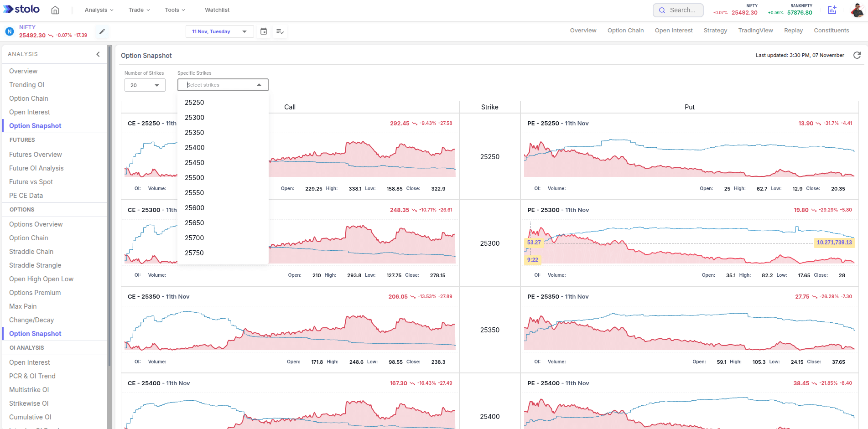This screenshot has height=429, width=868.
Task: Refresh the Option Snapshot data
Action: point(857,55)
